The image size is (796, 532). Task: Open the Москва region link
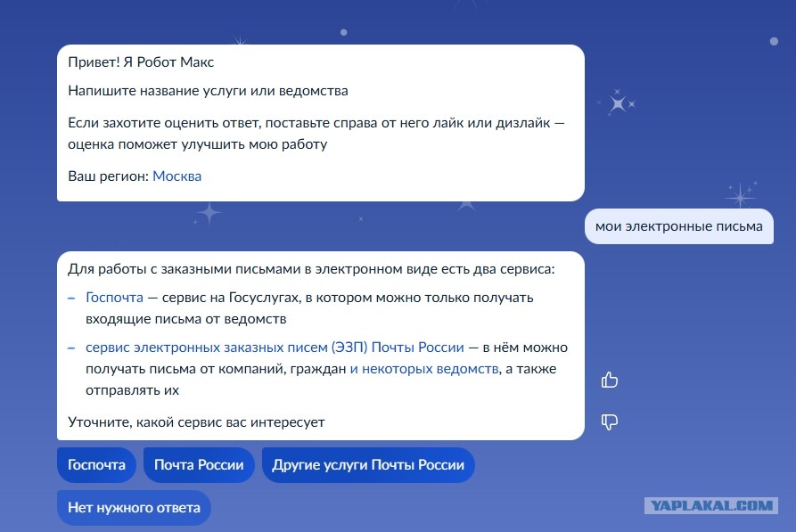click(x=176, y=176)
